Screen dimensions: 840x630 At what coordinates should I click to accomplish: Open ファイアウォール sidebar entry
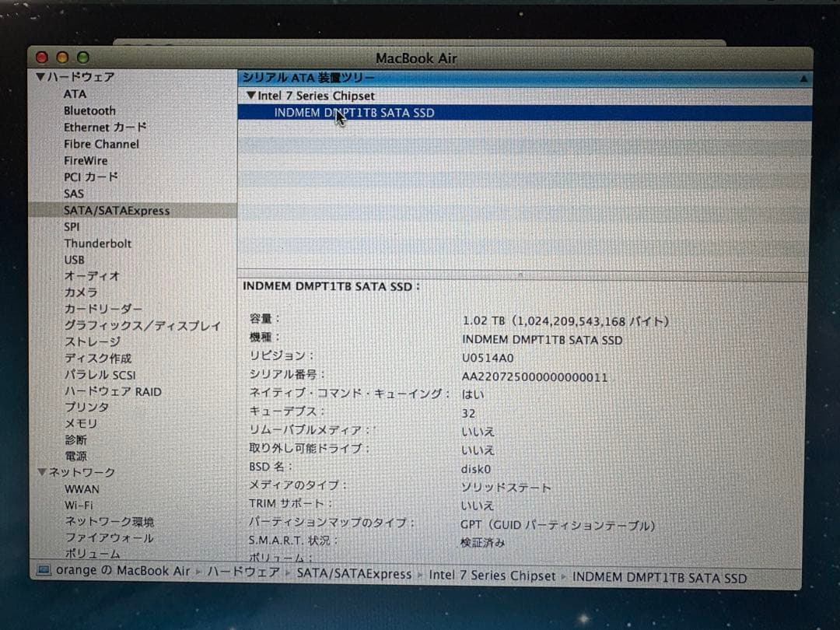click(x=110, y=537)
